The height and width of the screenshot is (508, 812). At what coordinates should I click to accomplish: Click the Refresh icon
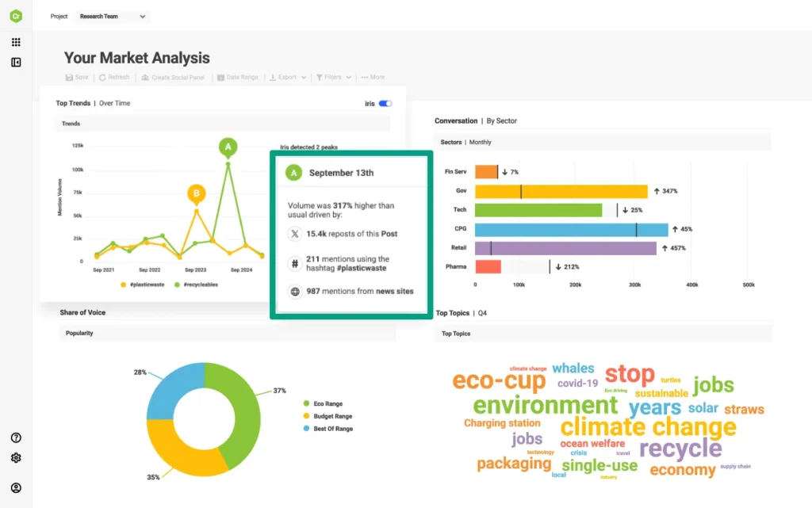pos(101,77)
